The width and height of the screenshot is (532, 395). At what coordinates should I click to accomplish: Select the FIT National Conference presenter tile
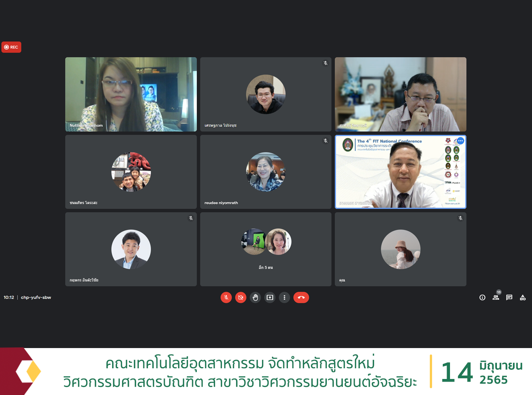click(x=400, y=172)
